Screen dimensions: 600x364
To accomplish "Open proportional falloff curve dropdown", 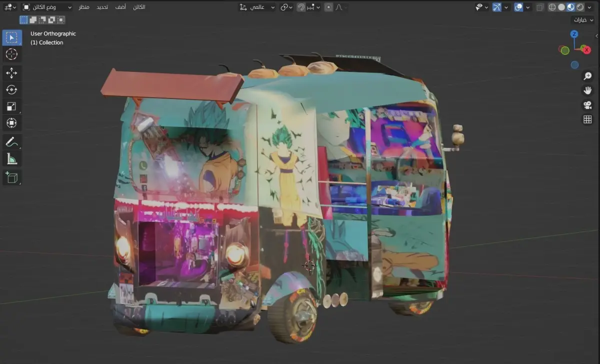I will click(341, 7).
